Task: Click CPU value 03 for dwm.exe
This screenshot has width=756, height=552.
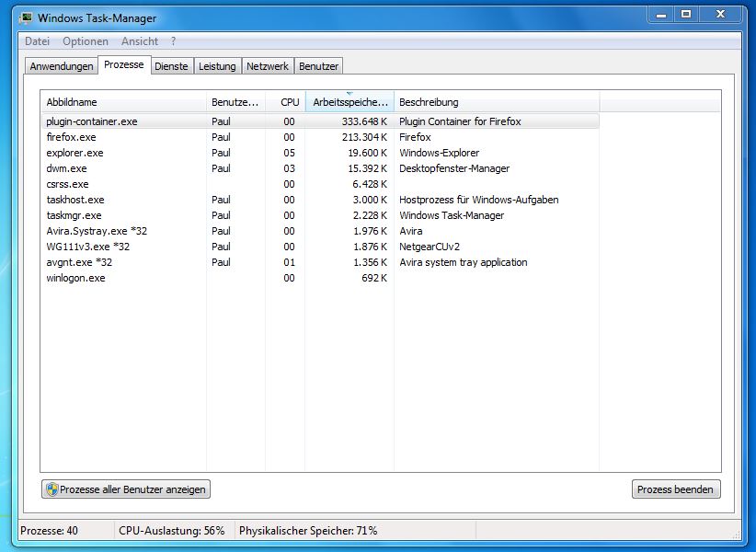Action: pos(289,168)
